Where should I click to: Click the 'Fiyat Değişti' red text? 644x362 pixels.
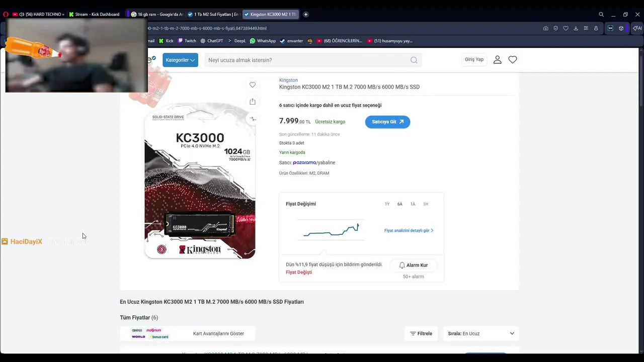click(x=299, y=272)
